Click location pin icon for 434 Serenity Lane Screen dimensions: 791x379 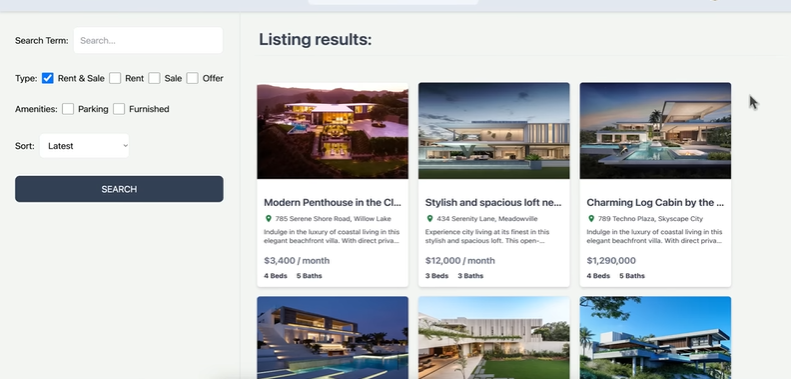coord(430,219)
